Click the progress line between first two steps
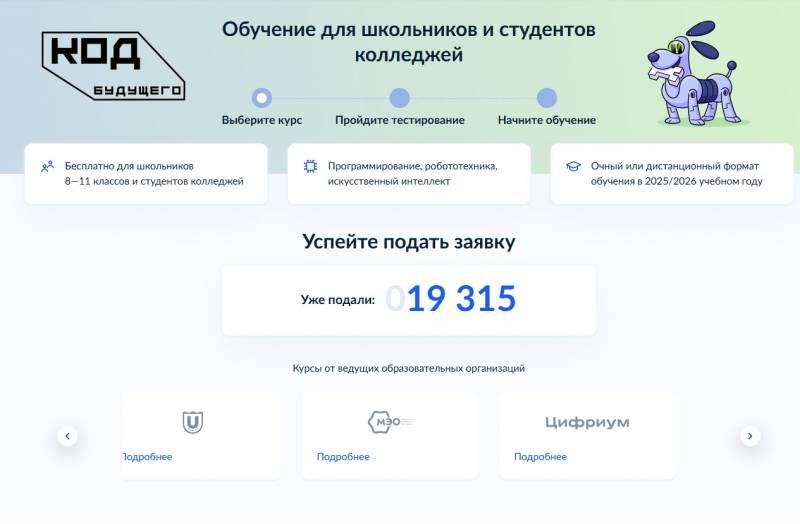The height and width of the screenshot is (524, 800). 330,98
